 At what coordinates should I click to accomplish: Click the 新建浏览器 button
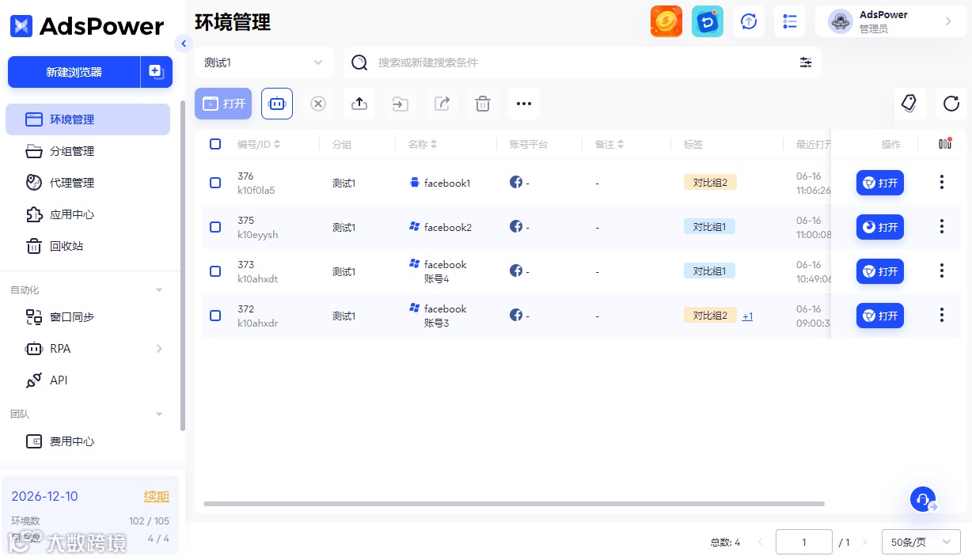(74, 72)
